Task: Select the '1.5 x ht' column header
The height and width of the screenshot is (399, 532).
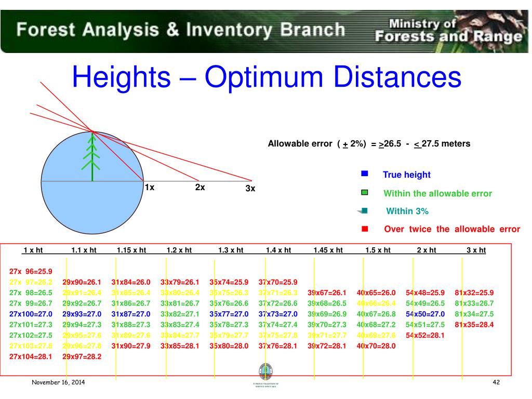Action: (378, 250)
